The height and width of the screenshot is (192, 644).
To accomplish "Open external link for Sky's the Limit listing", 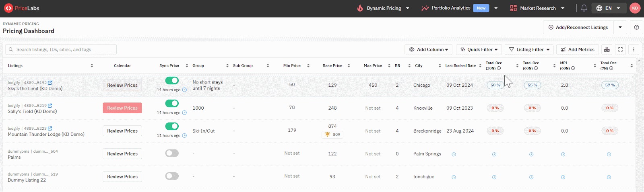I will point(50,83).
